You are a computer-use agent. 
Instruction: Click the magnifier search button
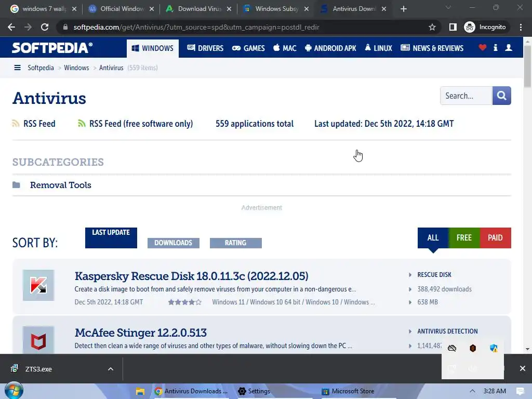click(501, 96)
